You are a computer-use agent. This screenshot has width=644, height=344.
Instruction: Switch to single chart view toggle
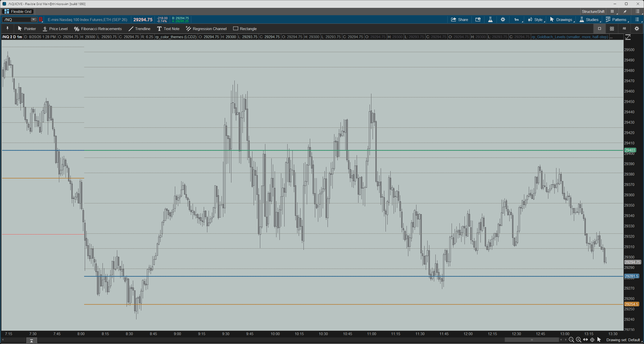coord(599,29)
